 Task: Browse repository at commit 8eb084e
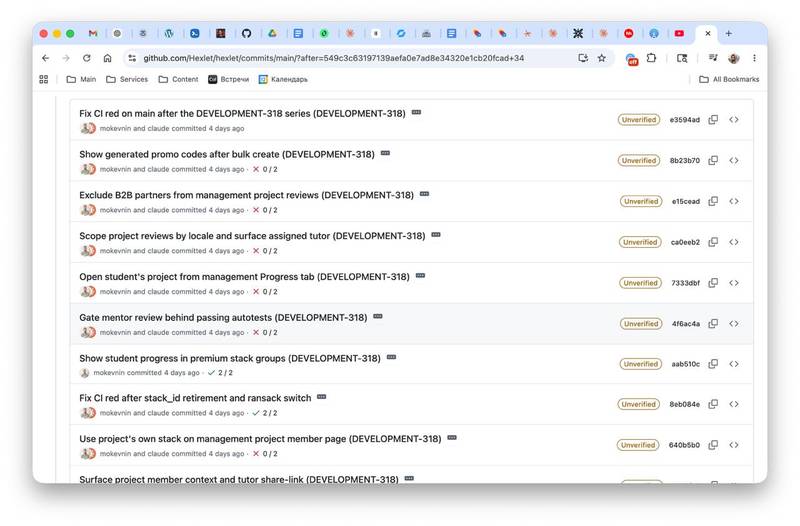734,404
